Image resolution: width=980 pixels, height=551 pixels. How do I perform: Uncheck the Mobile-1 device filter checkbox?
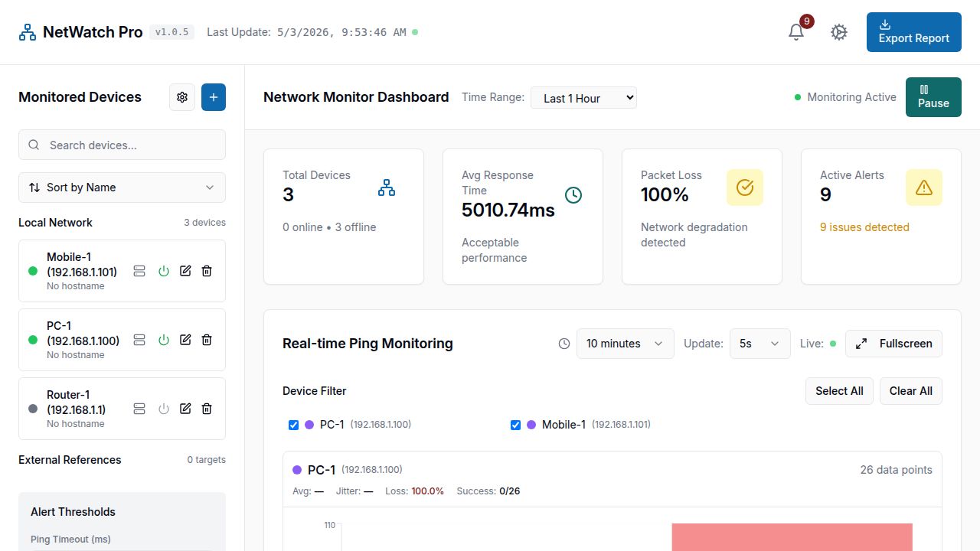515,425
